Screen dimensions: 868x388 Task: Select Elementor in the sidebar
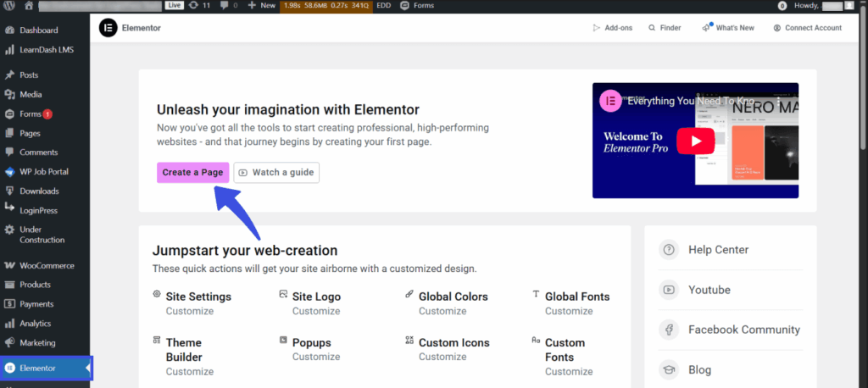click(x=47, y=368)
